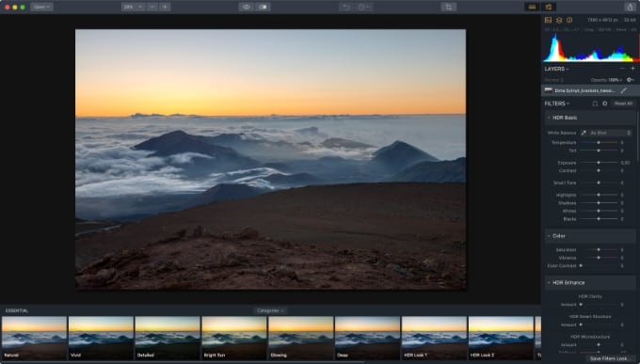The image size is (640, 364).
Task: Click the Save Filters Look button
Action: [611, 358]
